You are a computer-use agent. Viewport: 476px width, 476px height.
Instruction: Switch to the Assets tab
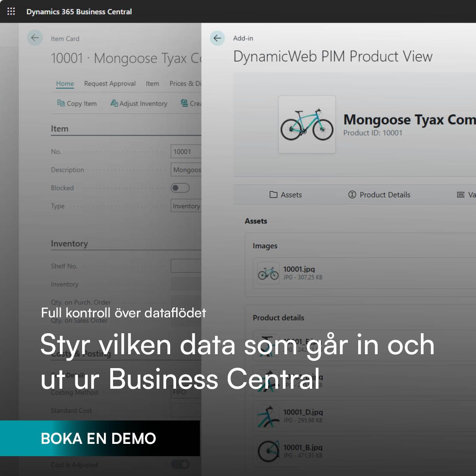pyautogui.click(x=286, y=195)
